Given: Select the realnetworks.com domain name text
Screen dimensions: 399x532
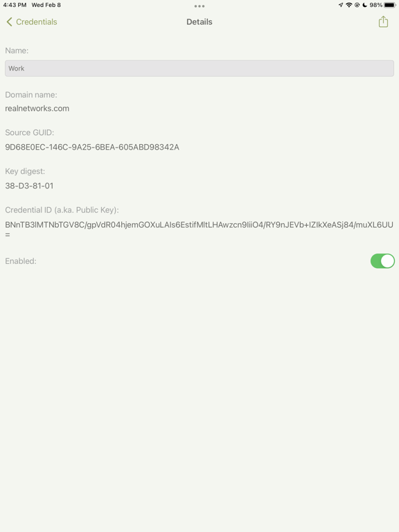Looking at the screenshot, I should (37, 108).
